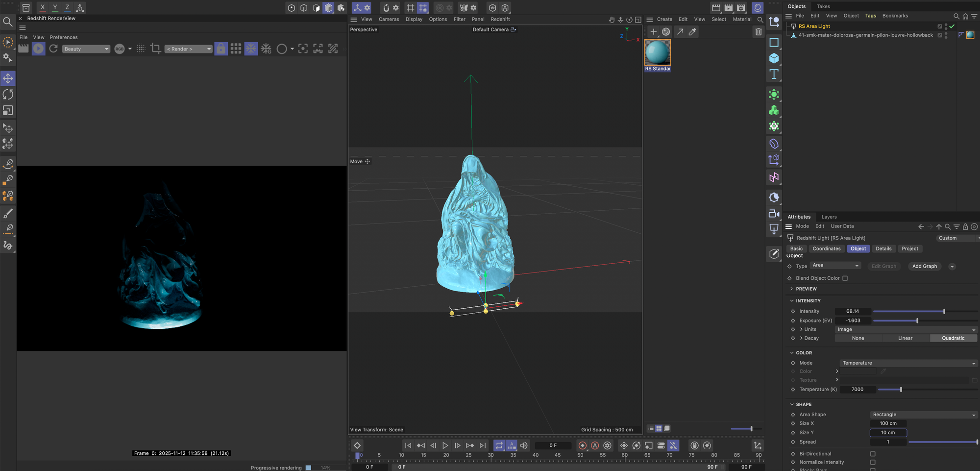Set Decay to Linear

click(905, 338)
